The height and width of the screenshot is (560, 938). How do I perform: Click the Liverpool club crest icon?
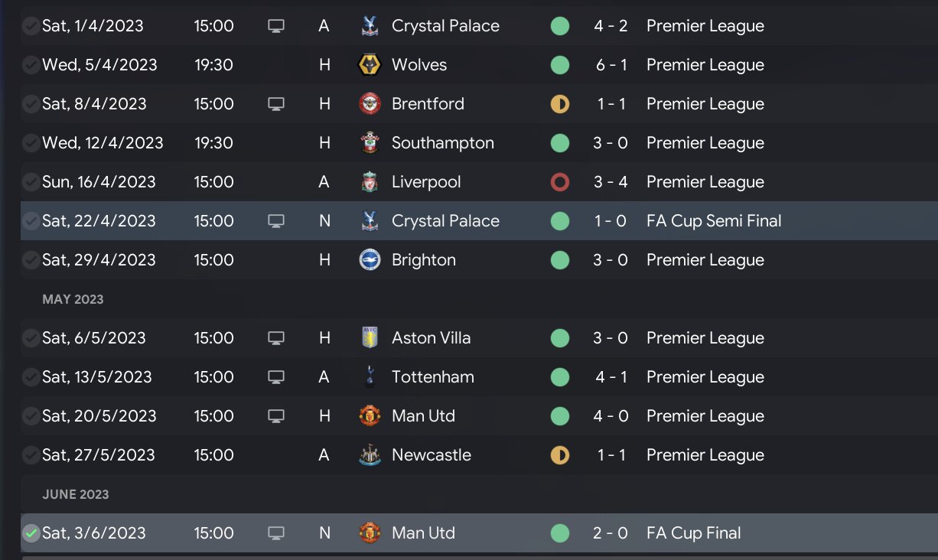pyautogui.click(x=370, y=182)
